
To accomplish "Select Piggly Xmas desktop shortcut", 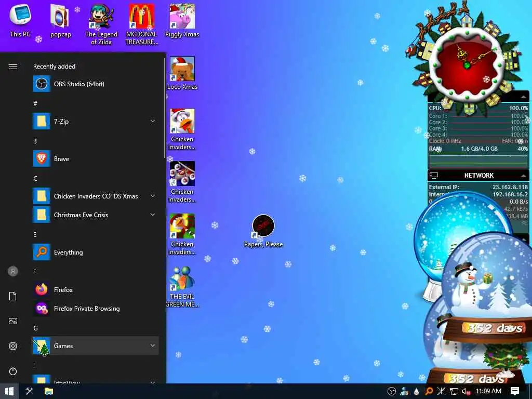I will tap(182, 20).
